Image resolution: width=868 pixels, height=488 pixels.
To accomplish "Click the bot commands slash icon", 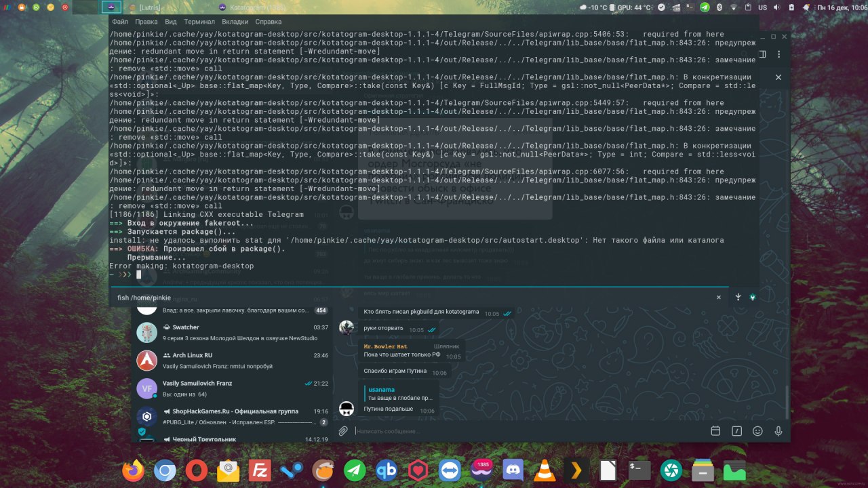I will tap(736, 431).
